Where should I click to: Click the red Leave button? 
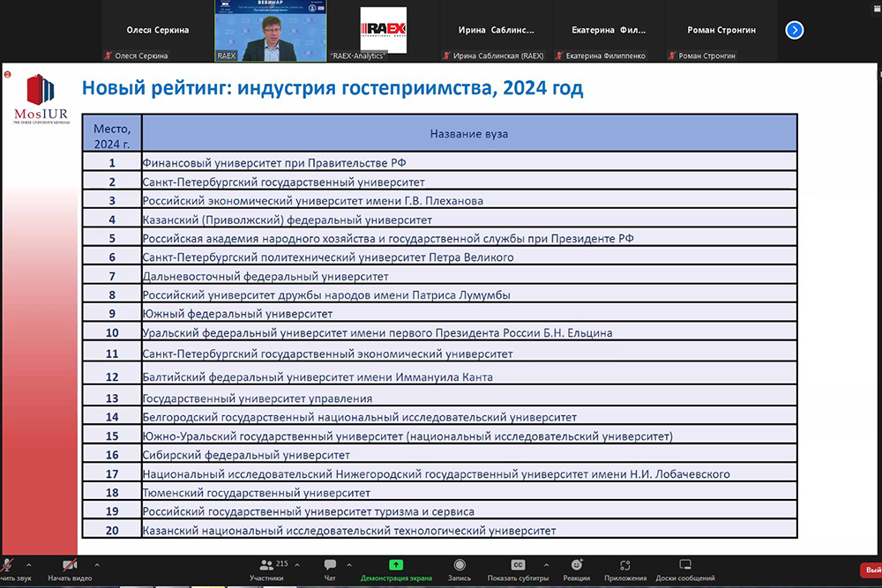[871, 570]
